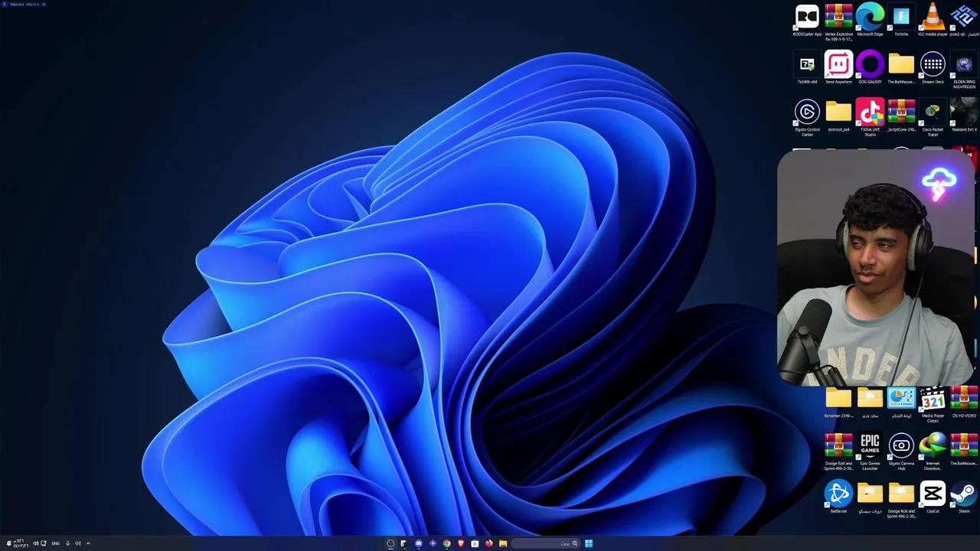Screen dimensions: 980x551
Task: Show hidden system tray icons chevron
Action: point(88,543)
